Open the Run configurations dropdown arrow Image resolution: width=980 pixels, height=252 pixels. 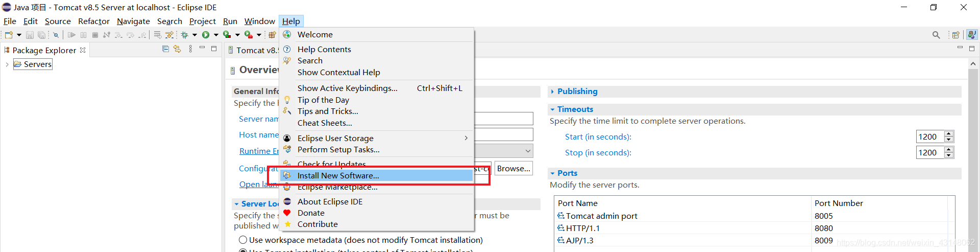point(216,35)
